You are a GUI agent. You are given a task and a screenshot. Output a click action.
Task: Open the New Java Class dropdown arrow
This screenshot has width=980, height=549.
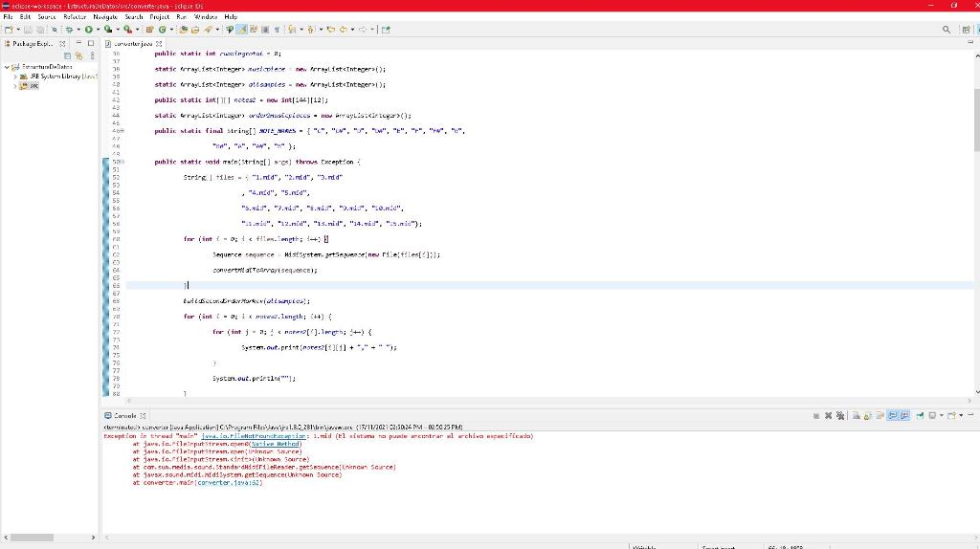coord(171,30)
